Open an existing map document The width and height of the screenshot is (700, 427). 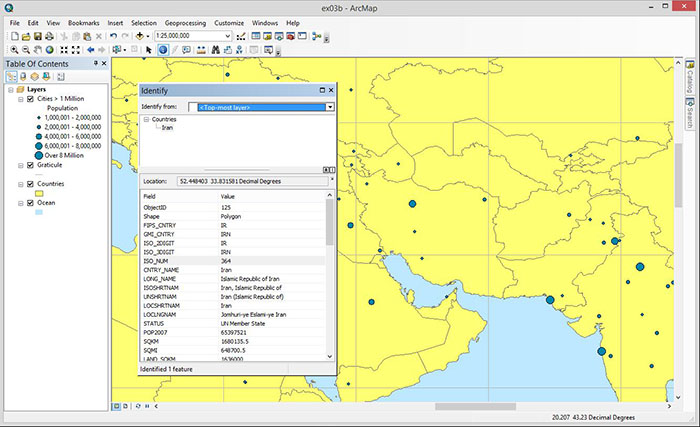(x=26, y=36)
